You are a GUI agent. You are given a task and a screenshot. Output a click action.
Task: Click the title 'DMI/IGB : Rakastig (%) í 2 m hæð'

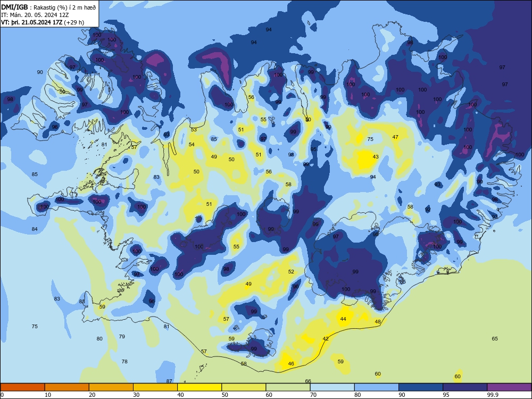click(x=48, y=7)
